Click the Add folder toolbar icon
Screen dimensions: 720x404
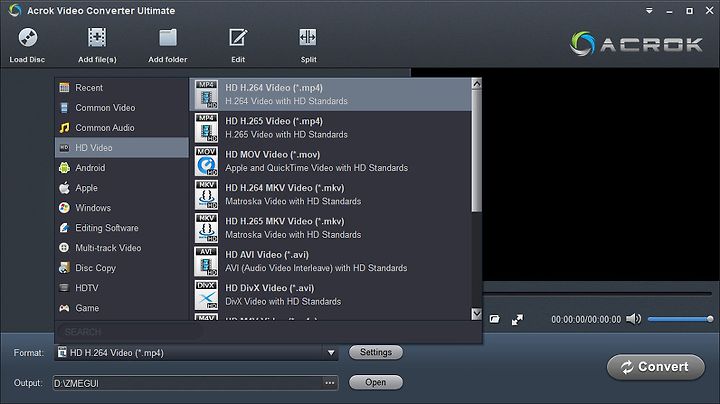click(168, 38)
